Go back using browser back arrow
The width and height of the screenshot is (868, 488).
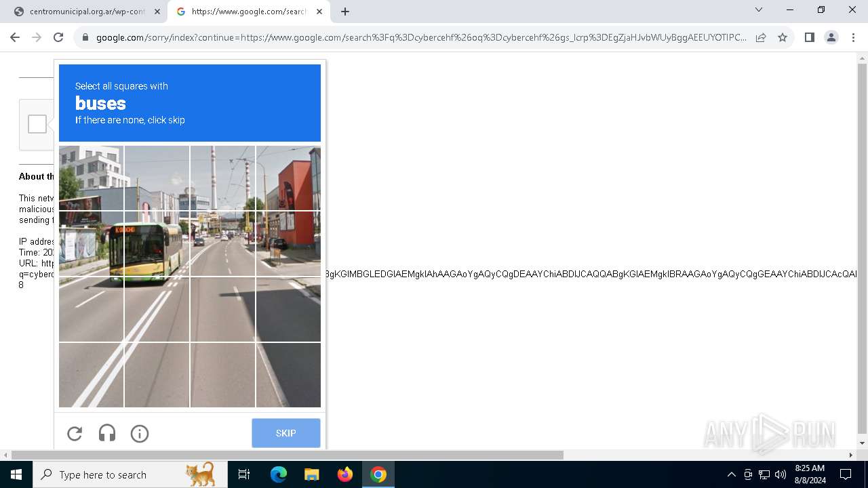pyautogui.click(x=15, y=37)
